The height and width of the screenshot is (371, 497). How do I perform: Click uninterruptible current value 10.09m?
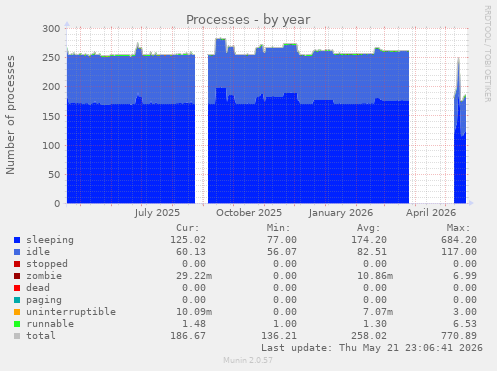(194, 312)
